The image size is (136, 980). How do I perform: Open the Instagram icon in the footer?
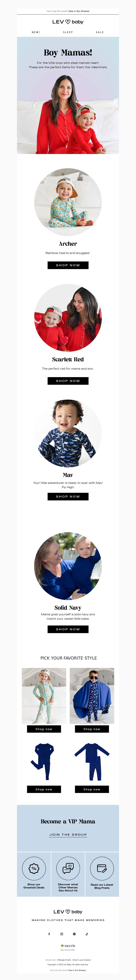[62, 934]
